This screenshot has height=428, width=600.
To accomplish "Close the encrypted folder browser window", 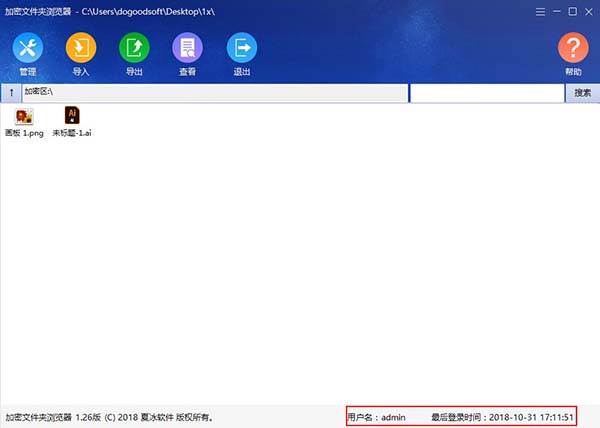I will pyautogui.click(x=589, y=12).
